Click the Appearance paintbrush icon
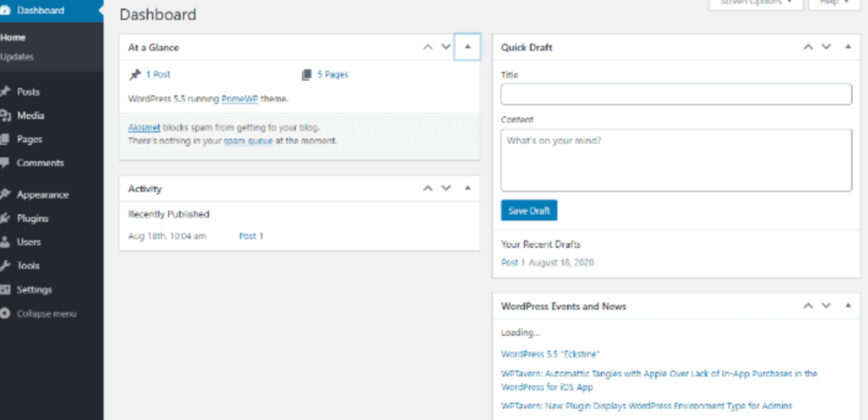The height and width of the screenshot is (420, 868). pyautogui.click(x=6, y=194)
